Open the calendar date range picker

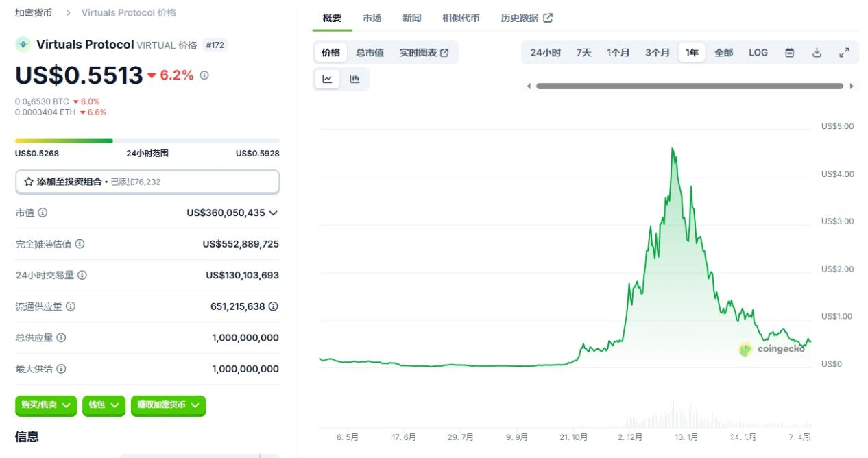coord(789,52)
